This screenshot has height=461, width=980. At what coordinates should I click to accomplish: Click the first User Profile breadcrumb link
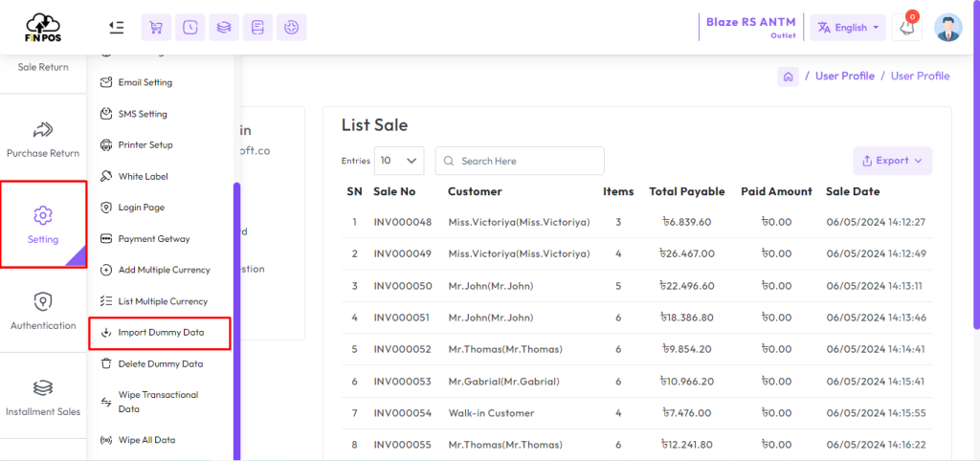(x=844, y=77)
